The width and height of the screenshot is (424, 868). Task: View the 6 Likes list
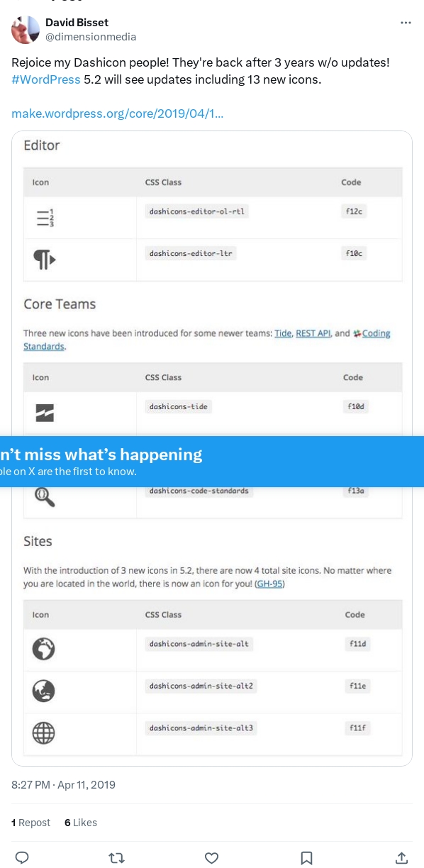81,823
